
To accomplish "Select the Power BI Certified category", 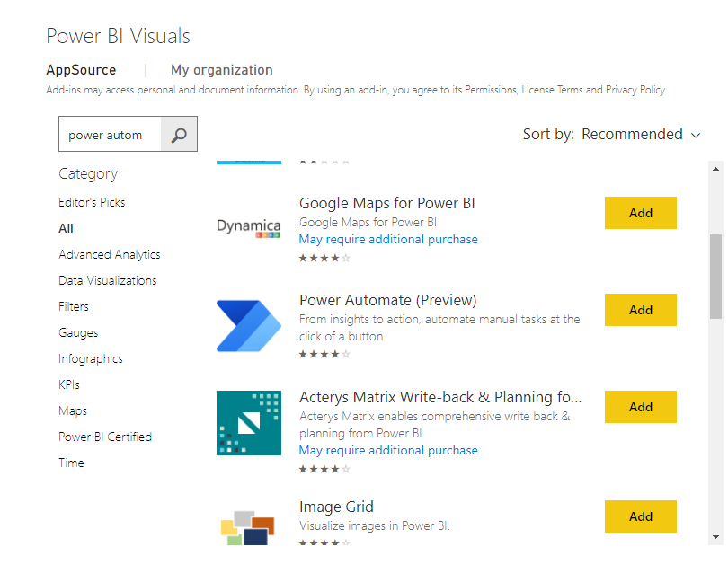I will point(105,436).
